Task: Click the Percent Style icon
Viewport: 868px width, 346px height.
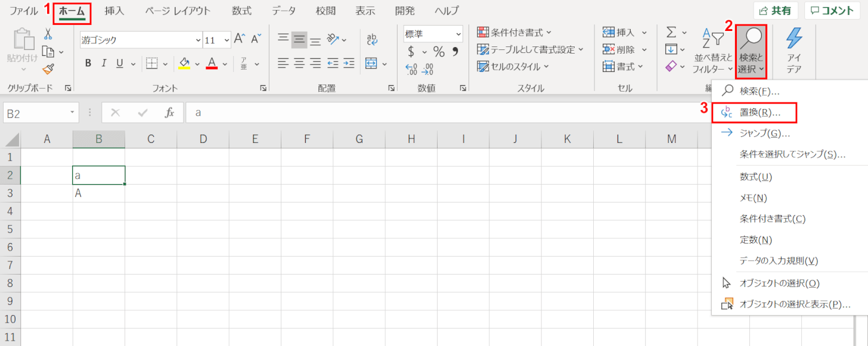Action: pos(439,51)
